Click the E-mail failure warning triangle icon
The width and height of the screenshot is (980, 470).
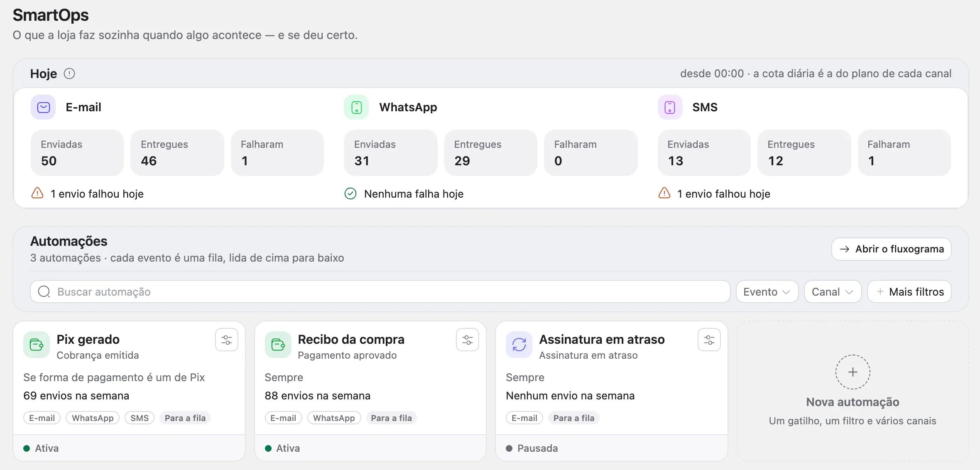click(x=37, y=193)
